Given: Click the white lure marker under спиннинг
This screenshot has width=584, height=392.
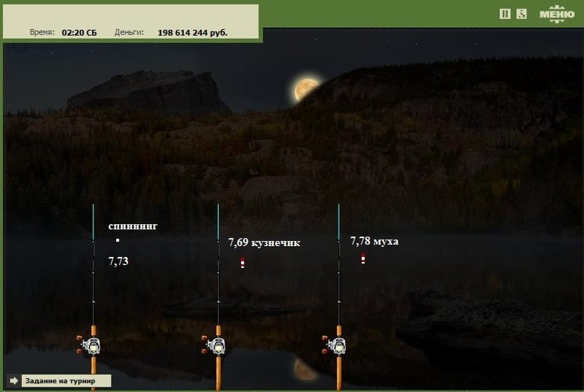Looking at the screenshot, I should (118, 240).
